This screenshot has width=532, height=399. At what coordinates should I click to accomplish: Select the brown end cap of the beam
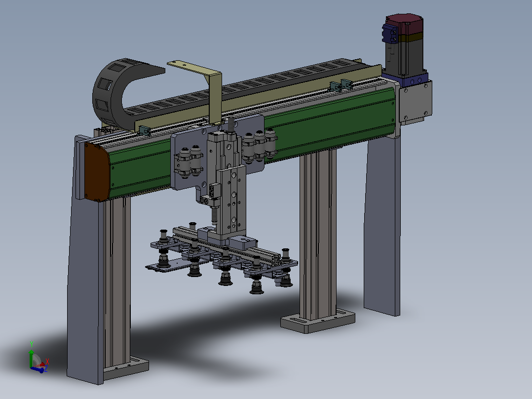[x=96, y=172]
